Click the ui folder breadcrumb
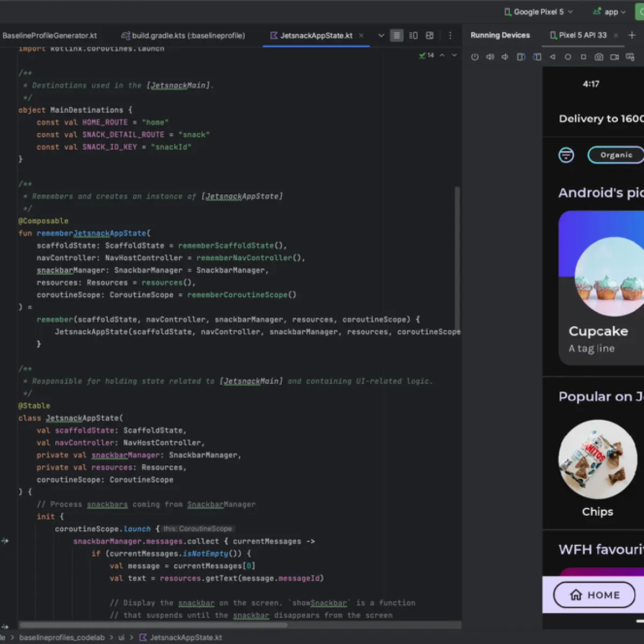Image resolution: width=644 pixels, height=644 pixels. (122, 638)
